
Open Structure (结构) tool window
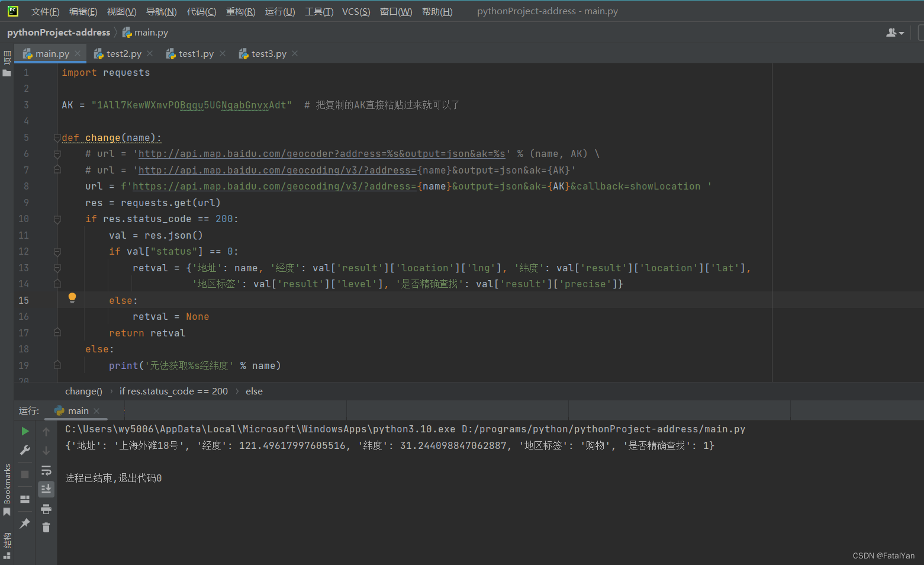7,545
